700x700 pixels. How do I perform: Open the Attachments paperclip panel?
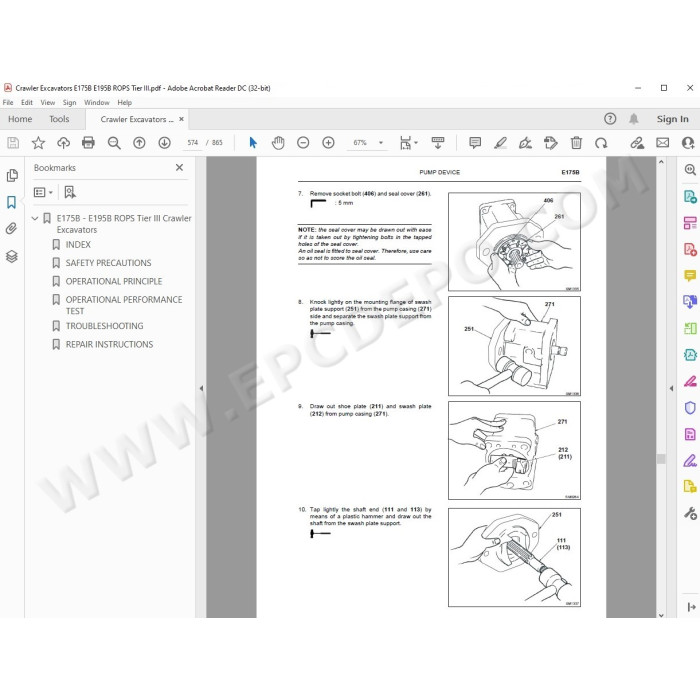click(12, 229)
